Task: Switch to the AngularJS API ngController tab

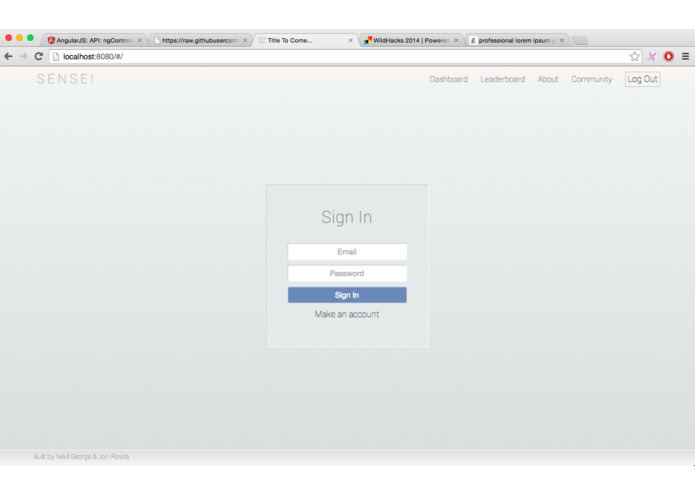Action: click(x=93, y=40)
